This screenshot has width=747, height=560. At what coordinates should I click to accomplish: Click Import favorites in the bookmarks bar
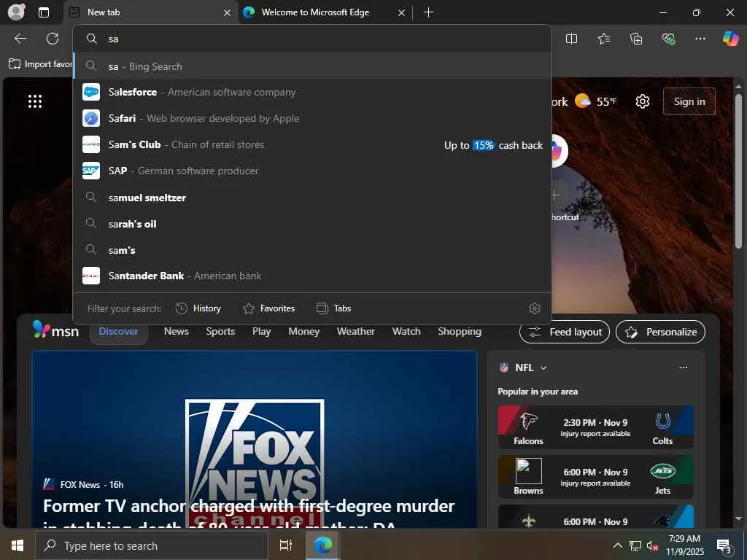pyautogui.click(x=41, y=64)
